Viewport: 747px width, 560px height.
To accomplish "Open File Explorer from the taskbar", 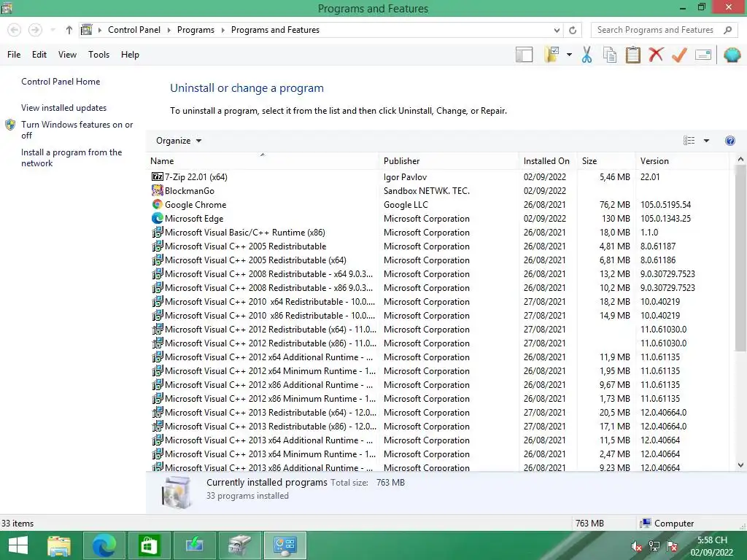I will click(59, 545).
